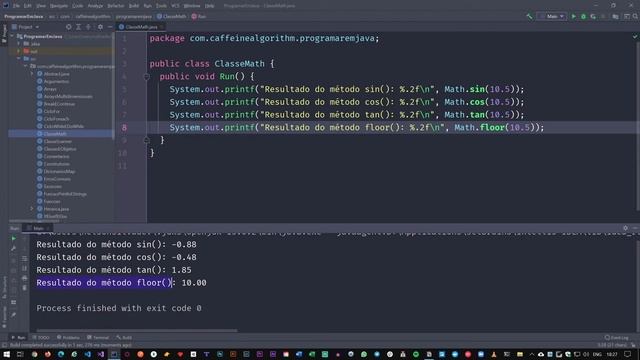The height and width of the screenshot is (360, 640).
Task: Open the Navigate menu
Action: point(59,6)
